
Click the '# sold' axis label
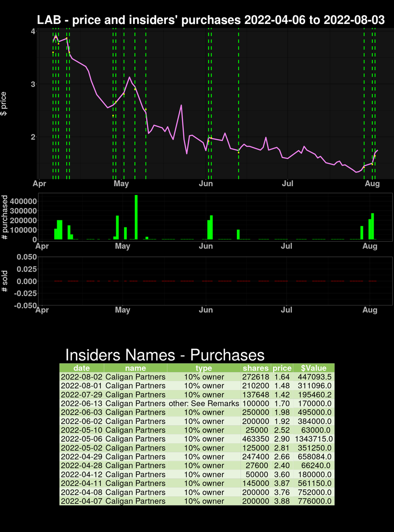[x=4, y=281]
